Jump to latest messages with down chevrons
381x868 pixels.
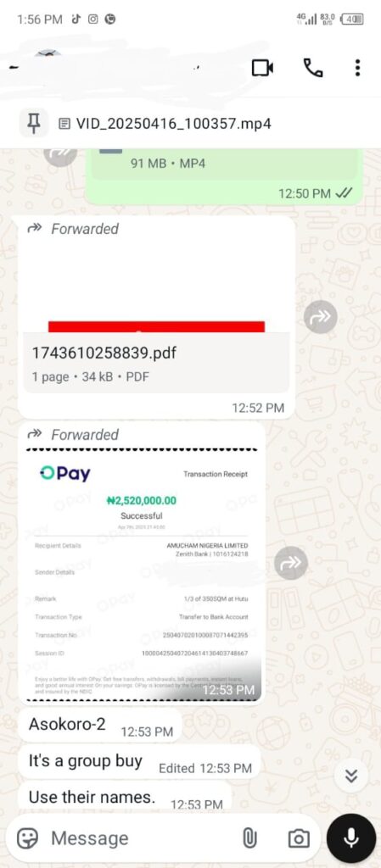pos(351,776)
